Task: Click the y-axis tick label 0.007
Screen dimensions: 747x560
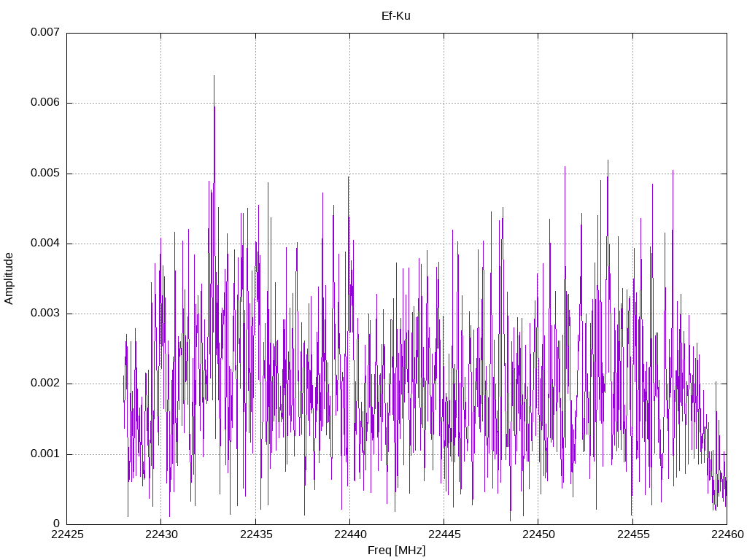Action: click(45, 32)
